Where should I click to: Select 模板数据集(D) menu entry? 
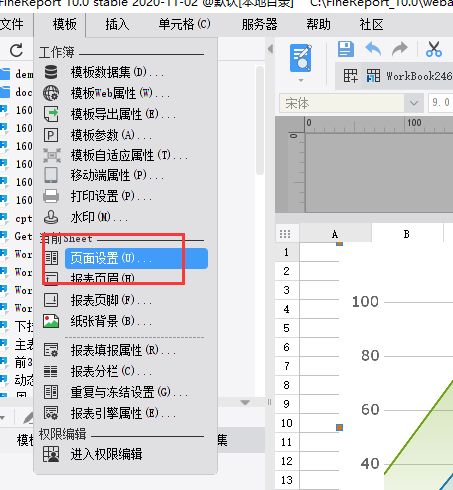(x=118, y=72)
